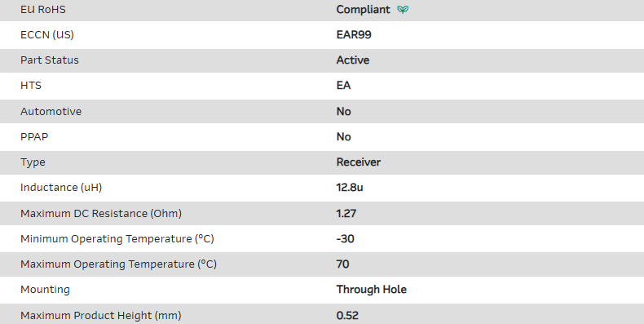Click the 12.8u inductance value

(x=350, y=188)
